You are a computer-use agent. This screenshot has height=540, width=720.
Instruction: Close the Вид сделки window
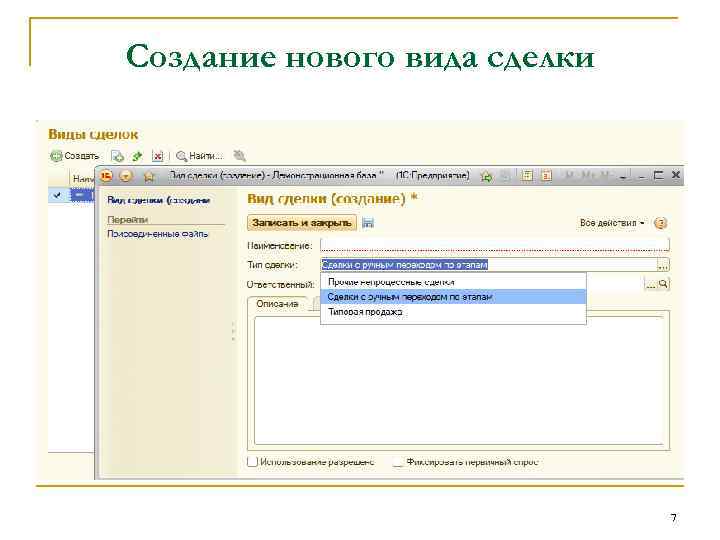[x=676, y=175]
